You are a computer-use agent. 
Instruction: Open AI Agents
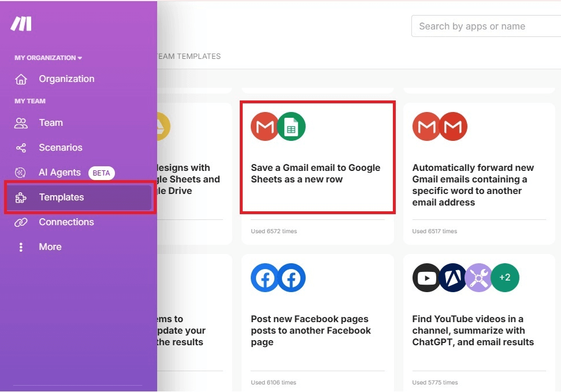click(60, 173)
